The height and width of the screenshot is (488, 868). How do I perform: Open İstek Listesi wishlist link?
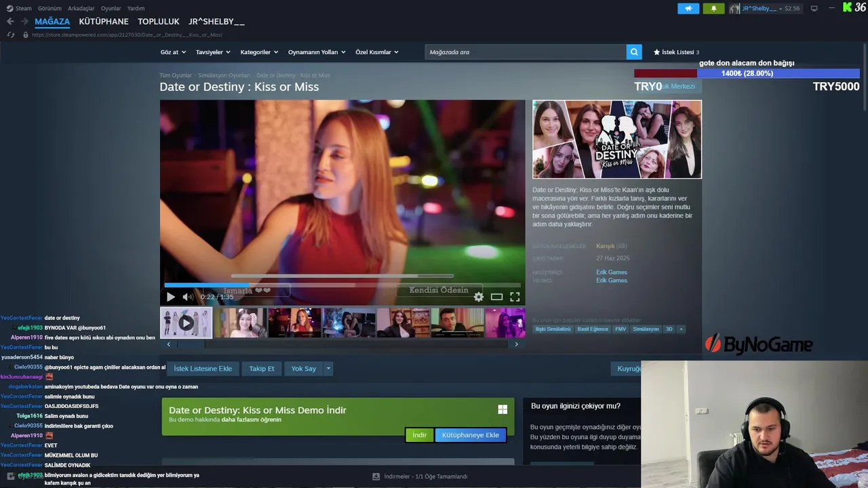point(676,52)
